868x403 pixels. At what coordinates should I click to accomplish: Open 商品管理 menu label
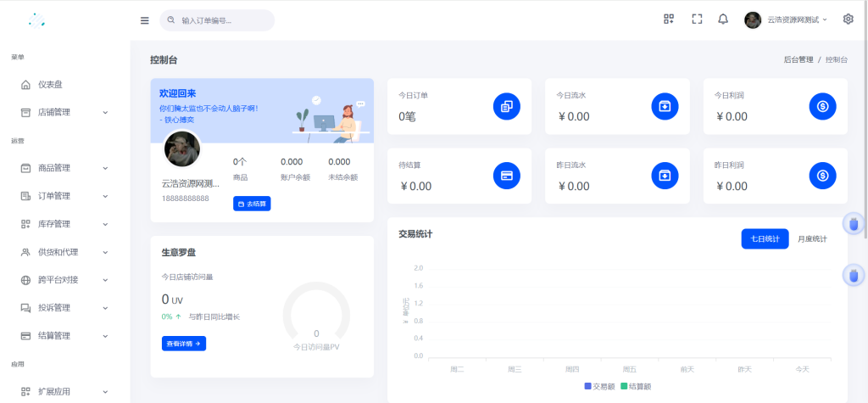54,168
